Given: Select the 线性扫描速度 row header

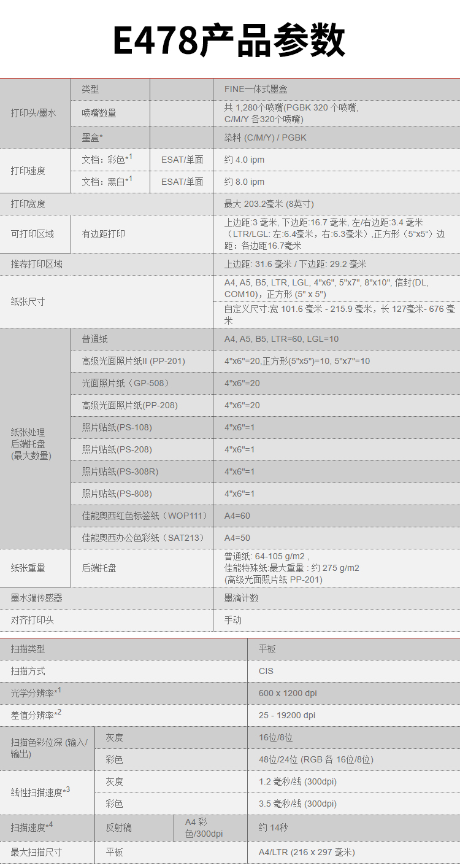Looking at the screenshot, I should pyautogui.click(x=47, y=792).
